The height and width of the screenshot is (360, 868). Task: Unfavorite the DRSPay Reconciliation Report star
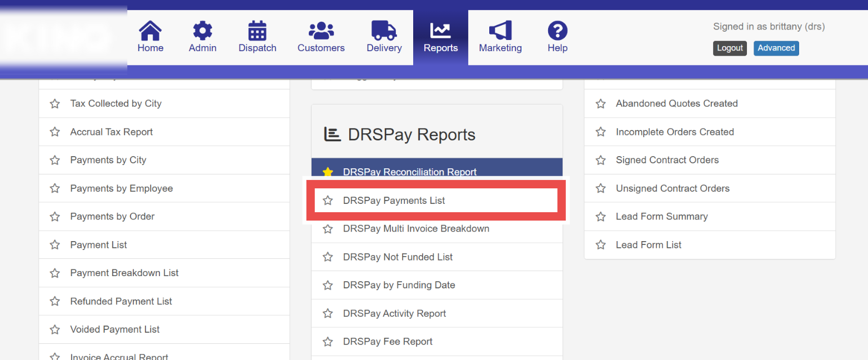point(328,172)
